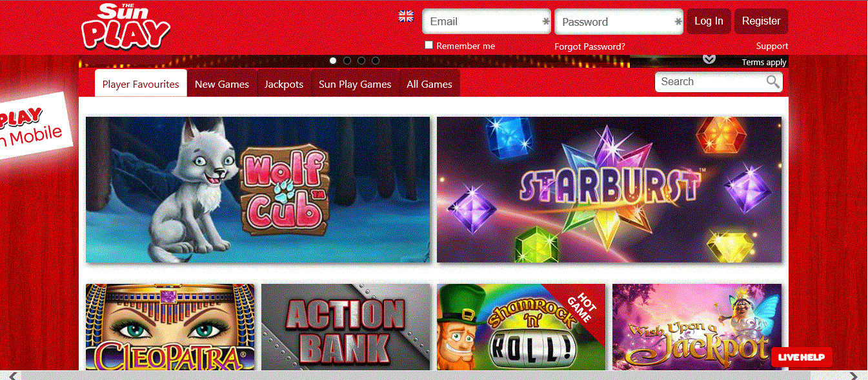Expand the banner with down chevron
The image size is (868, 380).
[709, 59]
